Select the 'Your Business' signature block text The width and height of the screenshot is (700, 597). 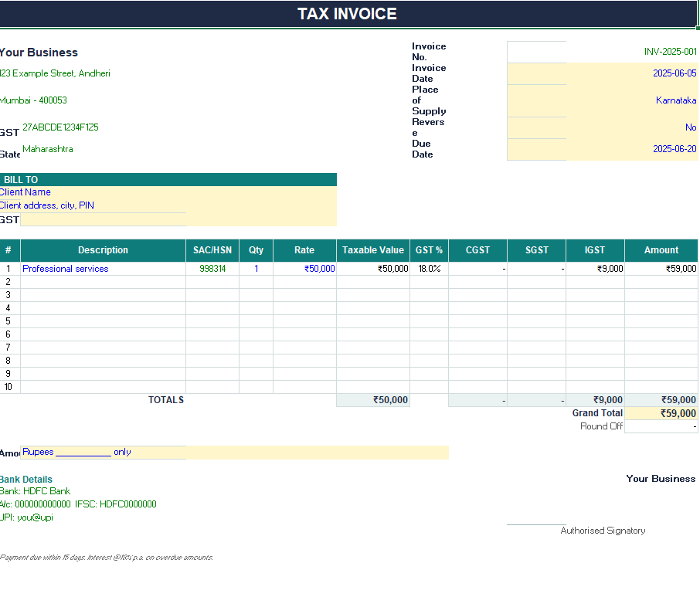661,479
